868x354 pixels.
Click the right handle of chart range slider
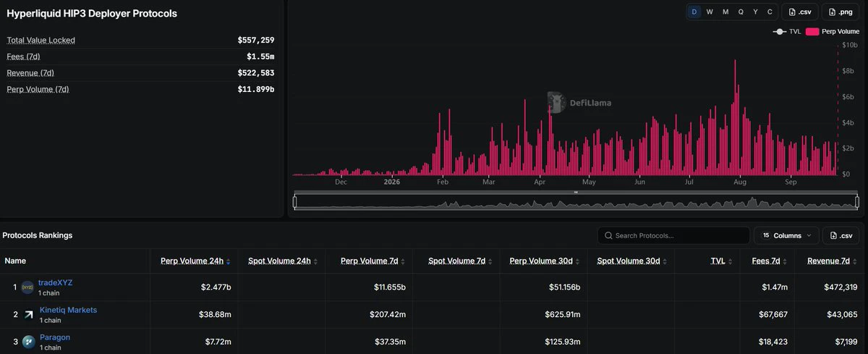(857, 202)
